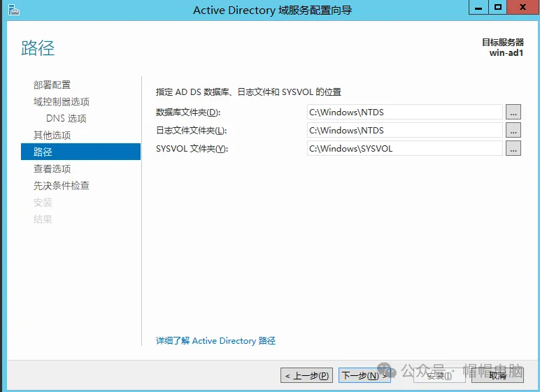540x392 pixels.
Task: Proceed with the 下一步 button
Action: (364, 375)
